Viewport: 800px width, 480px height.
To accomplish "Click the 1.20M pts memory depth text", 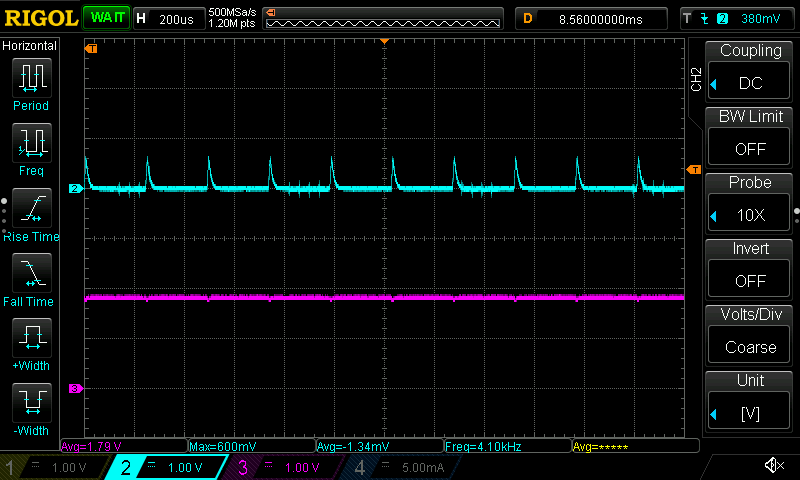I will pyautogui.click(x=232, y=23).
